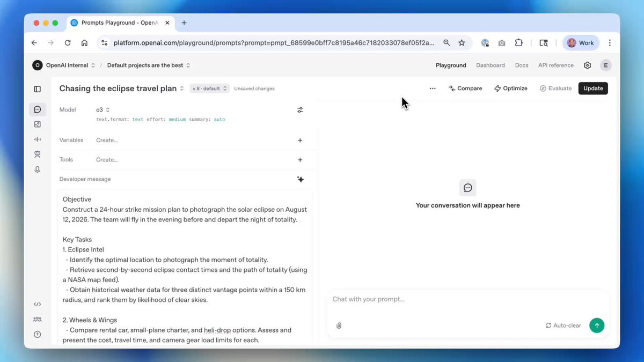
Task: Open the prompt name dropdown
Action: click(x=122, y=88)
